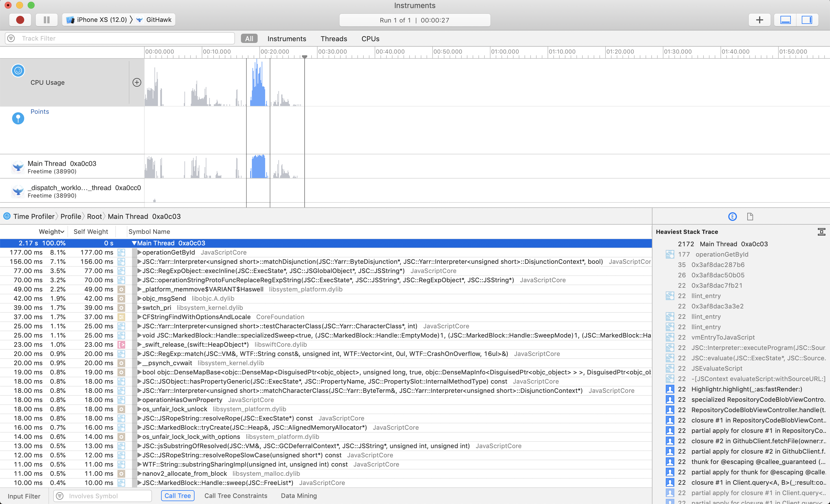830x504 pixels.
Task: Click the plus Add Instrument button
Action: (759, 20)
